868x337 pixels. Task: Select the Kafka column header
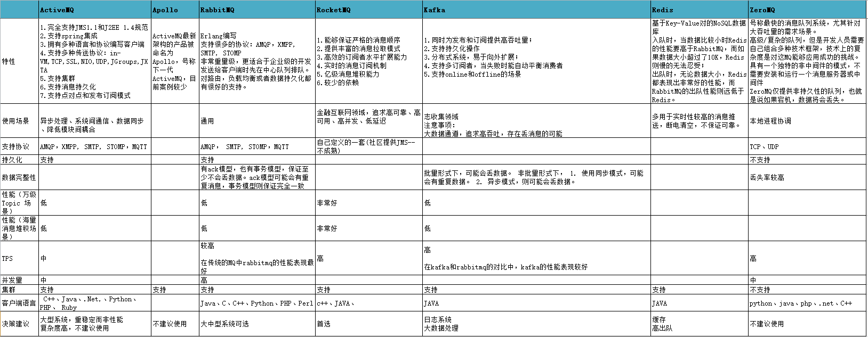(x=537, y=10)
